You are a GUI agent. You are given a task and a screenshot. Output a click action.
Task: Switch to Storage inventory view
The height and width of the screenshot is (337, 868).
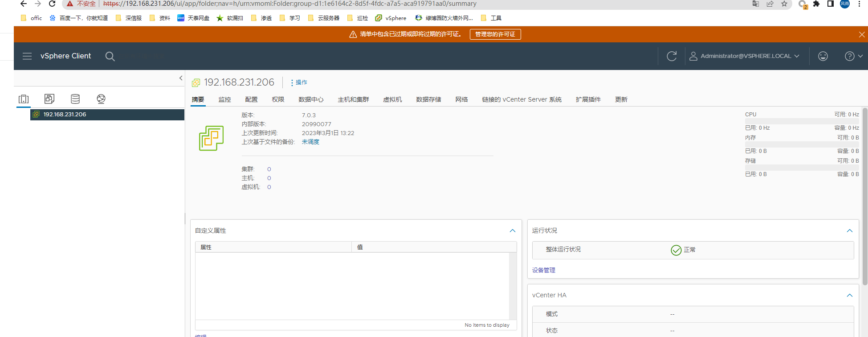click(75, 99)
